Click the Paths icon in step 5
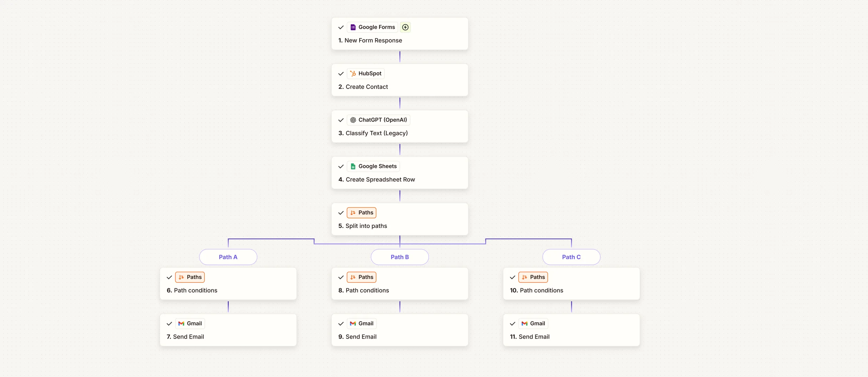Screen dimensions: 868x377 (353, 213)
